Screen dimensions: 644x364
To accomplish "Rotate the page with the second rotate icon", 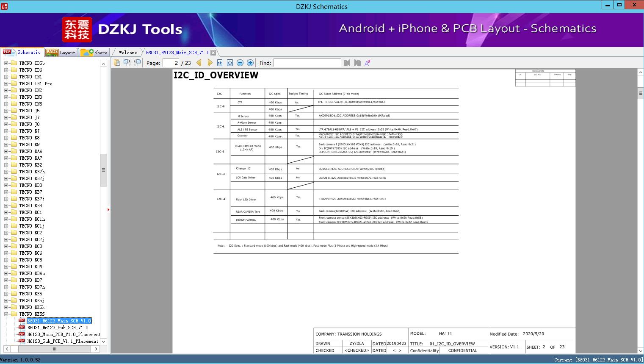I will [137, 63].
